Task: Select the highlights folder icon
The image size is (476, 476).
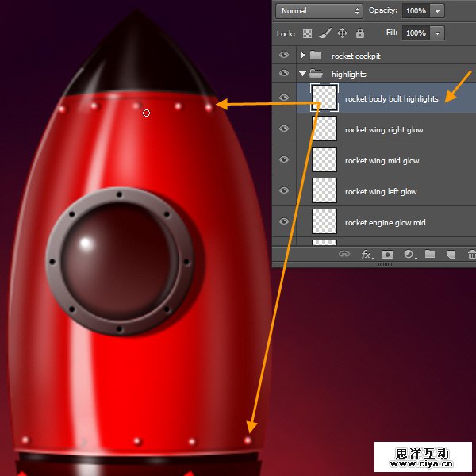Action: pyautogui.click(x=316, y=74)
